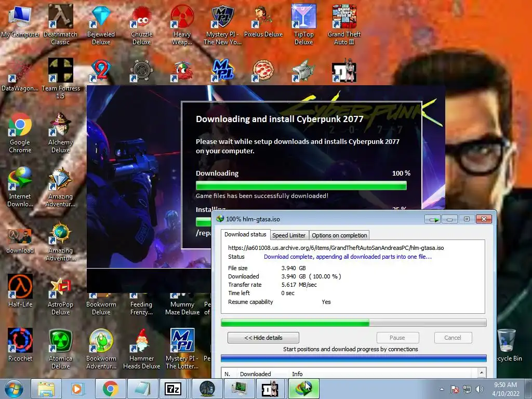This screenshot has height=399, width=532.
Task: Click the IDM download progress bar
Action: (x=353, y=323)
